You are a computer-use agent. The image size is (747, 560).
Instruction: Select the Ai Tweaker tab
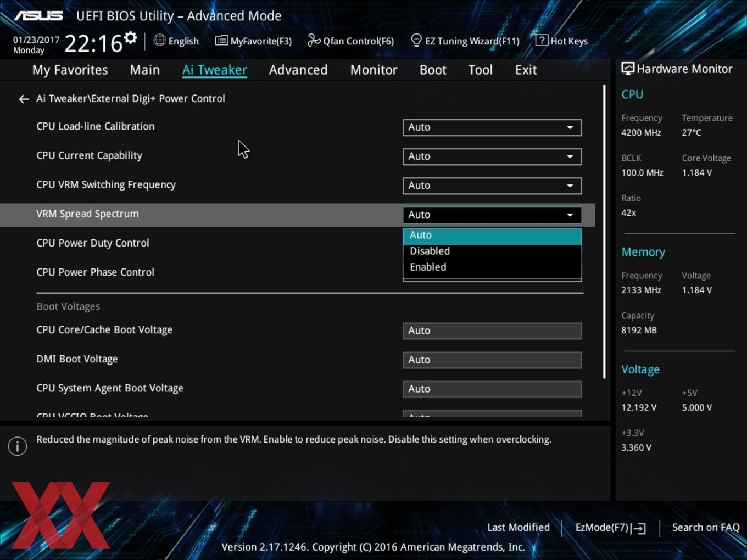point(215,70)
